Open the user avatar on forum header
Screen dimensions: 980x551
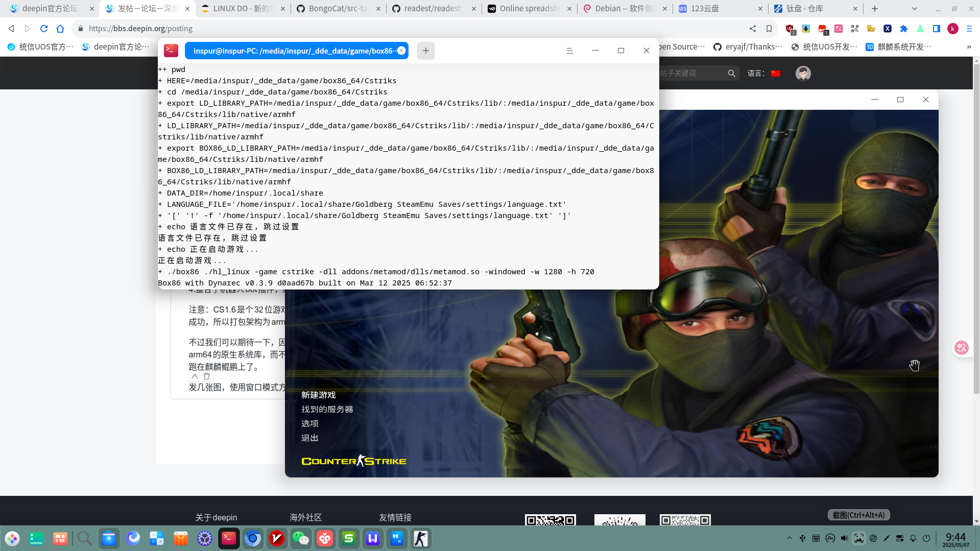[x=803, y=74]
